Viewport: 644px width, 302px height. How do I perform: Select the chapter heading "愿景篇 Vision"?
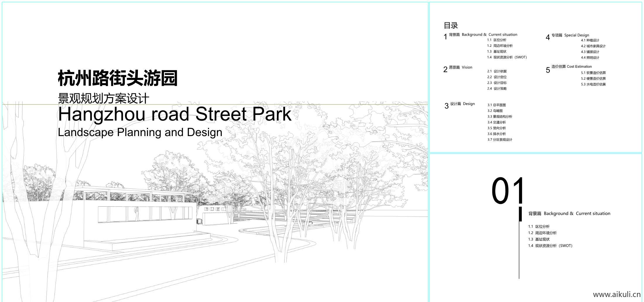pyautogui.click(x=460, y=67)
